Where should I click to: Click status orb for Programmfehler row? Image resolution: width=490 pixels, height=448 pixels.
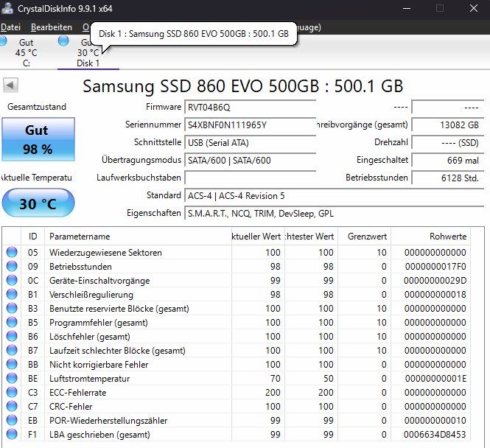(x=12, y=322)
